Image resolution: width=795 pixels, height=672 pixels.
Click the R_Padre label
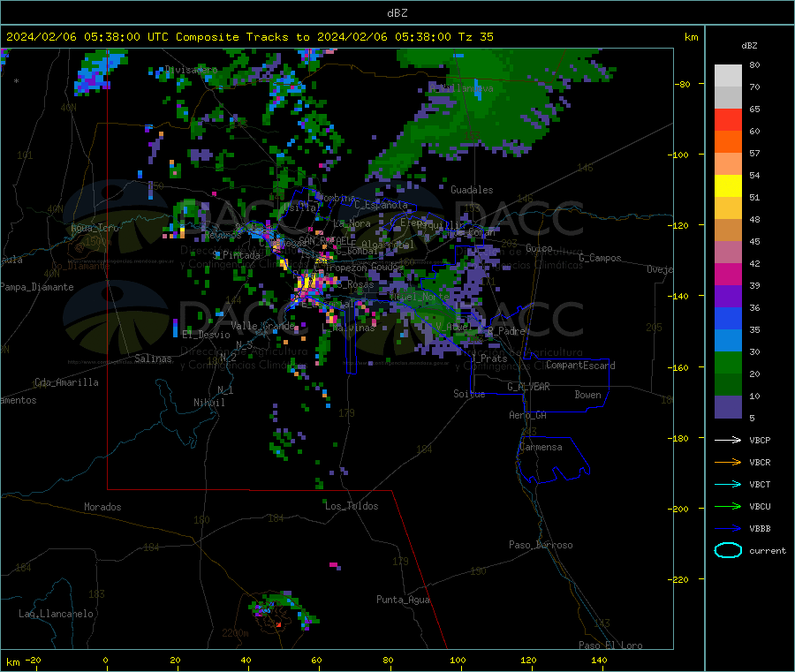click(x=506, y=331)
